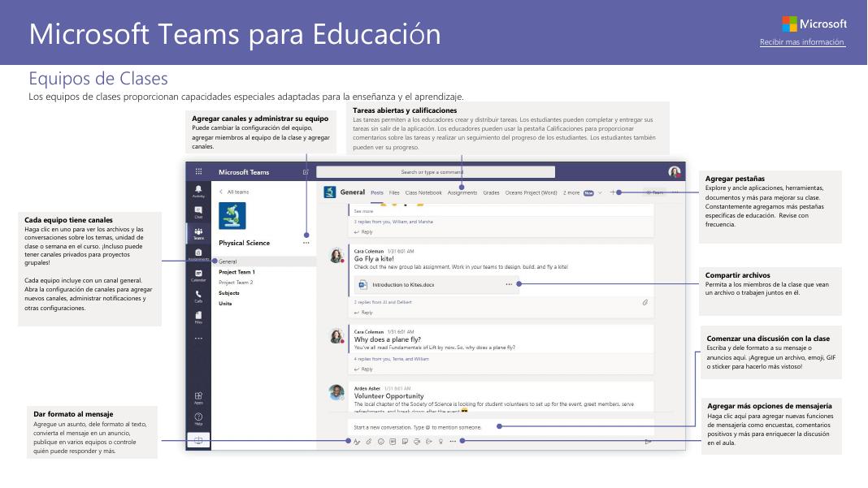
Task: Show more apps ellipsis in sidebar
Action: [198, 338]
